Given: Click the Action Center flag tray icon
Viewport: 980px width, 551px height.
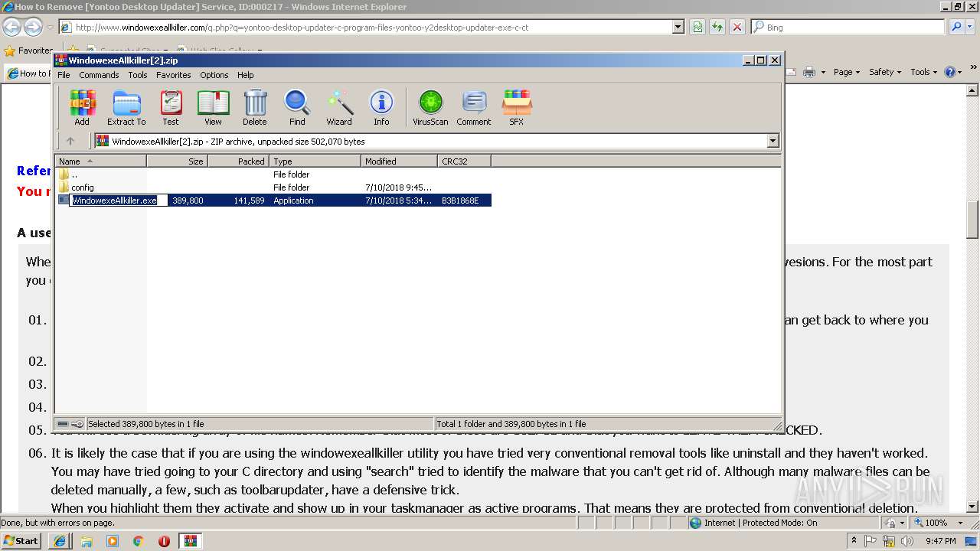Looking at the screenshot, I should (x=871, y=541).
